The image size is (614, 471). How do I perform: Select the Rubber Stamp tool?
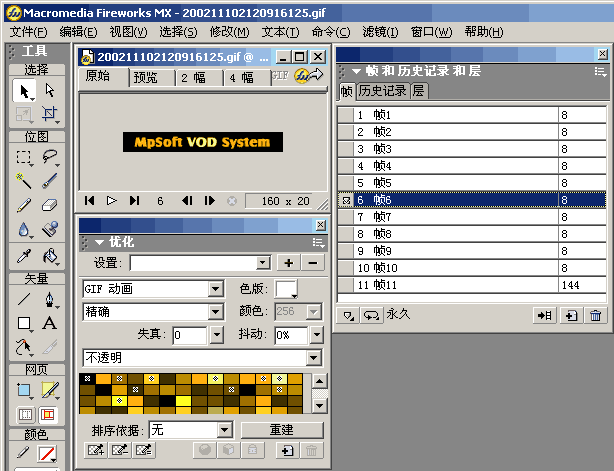tap(50, 229)
